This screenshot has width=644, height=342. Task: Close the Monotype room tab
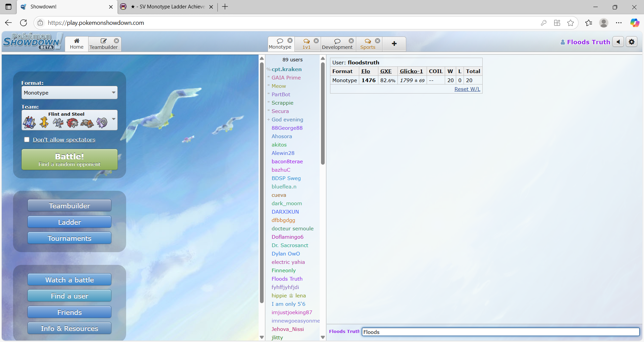pos(290,41)
